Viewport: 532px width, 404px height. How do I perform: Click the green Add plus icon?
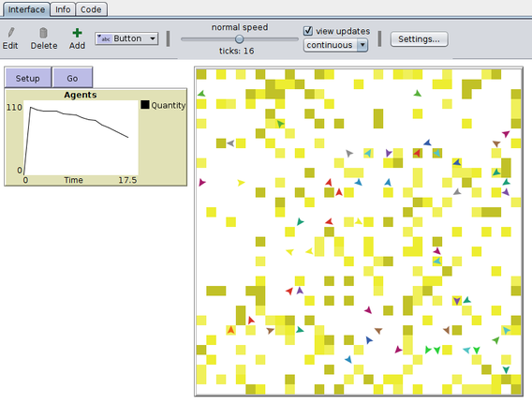(x=77, y=33)
